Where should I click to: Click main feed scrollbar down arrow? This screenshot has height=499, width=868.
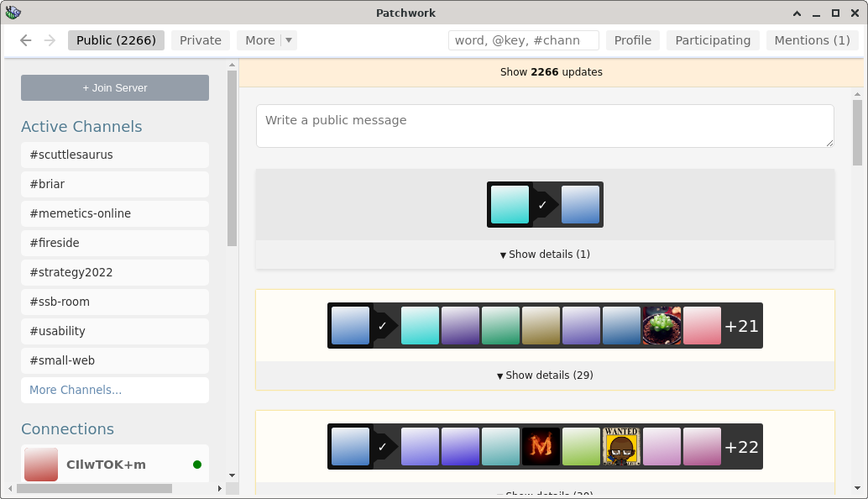857,488
